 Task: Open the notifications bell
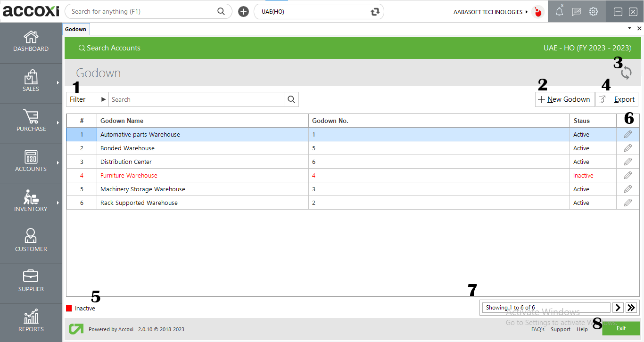pos(559,11)
